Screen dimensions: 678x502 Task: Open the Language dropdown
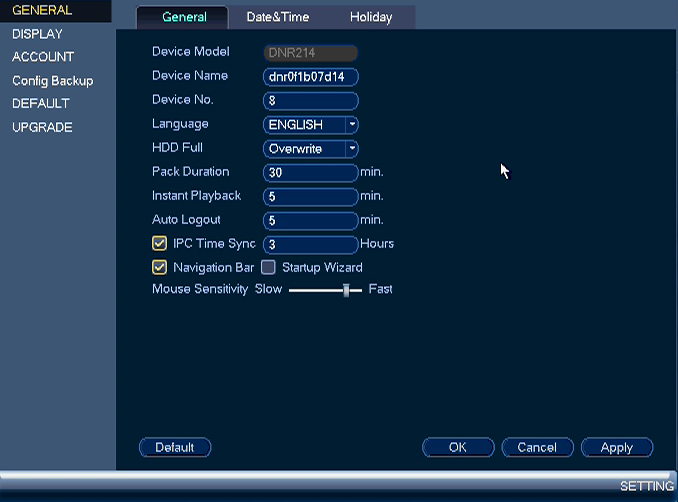coord(310,125)
